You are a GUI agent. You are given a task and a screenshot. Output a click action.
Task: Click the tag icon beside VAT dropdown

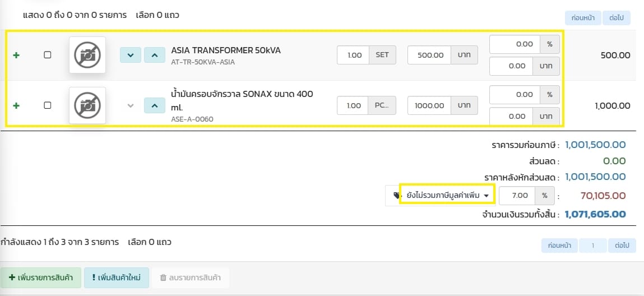point(396,196)
